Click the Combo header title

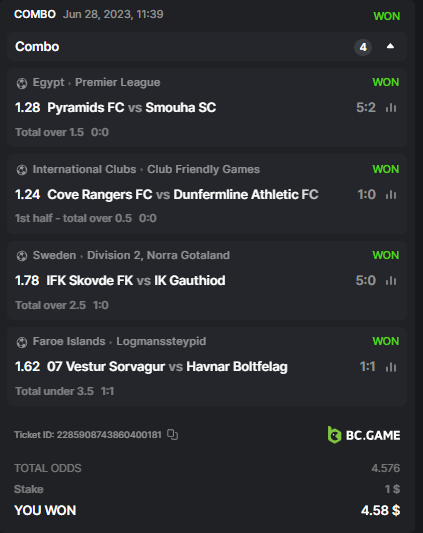click(37, 47)
